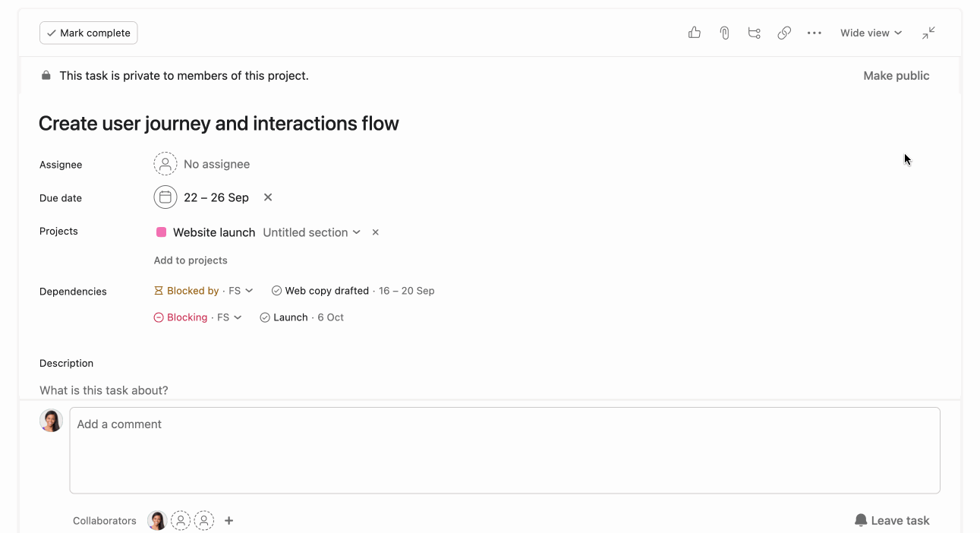Select the pink Website launch project swatch
This screenshot has width=980, height=533.
(x=160, y=232)
